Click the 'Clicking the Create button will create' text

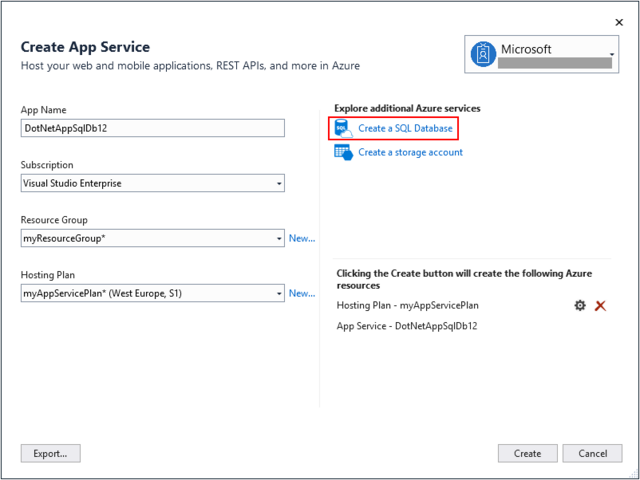(464, 279)
